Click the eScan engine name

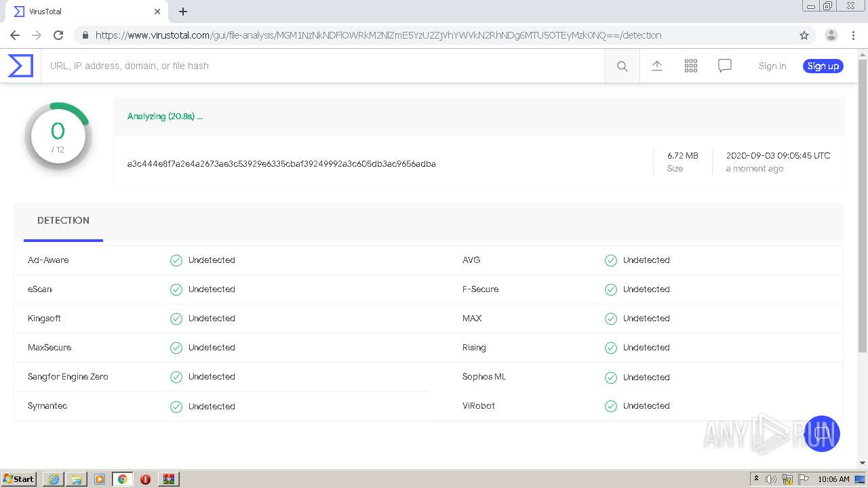click(x=39, y=289)
